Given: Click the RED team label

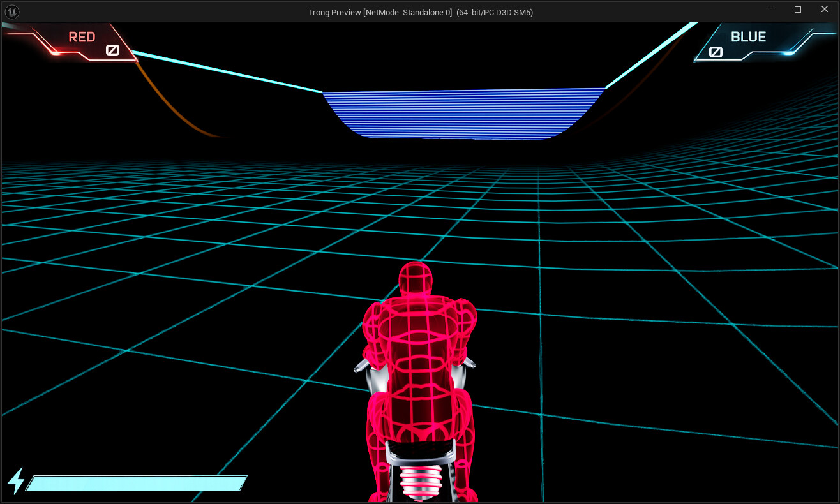Looking at the screenshot, I should (x=82, y=37).
